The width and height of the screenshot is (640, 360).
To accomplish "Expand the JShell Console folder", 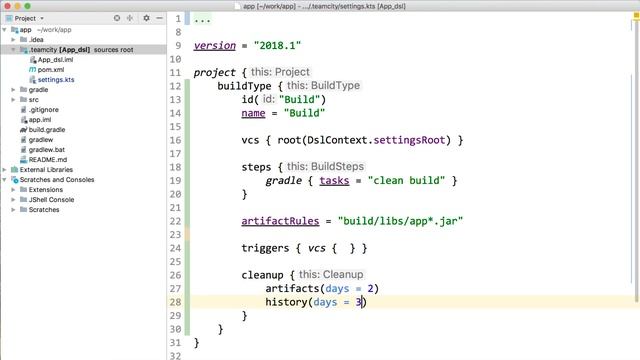I will 13,200.
